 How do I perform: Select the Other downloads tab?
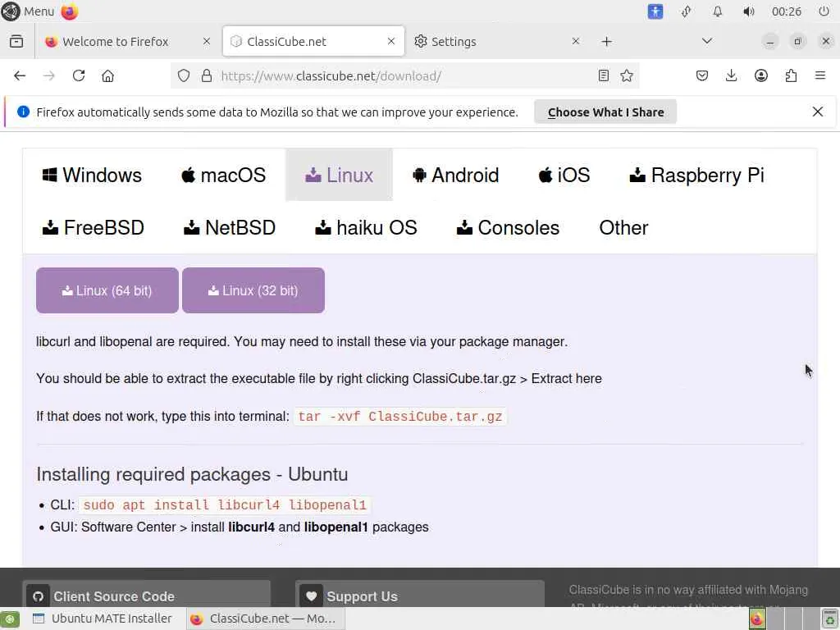[623, 228]
